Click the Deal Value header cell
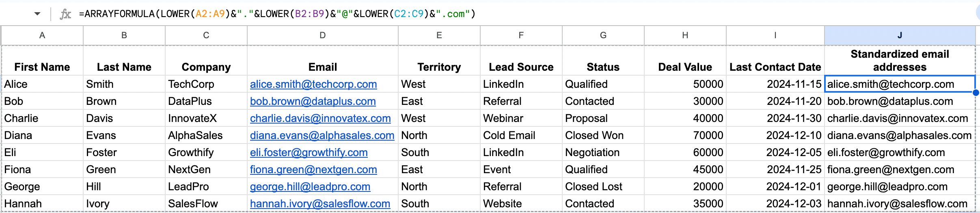This screenshot has height=213, width=980. coord(685,67)
